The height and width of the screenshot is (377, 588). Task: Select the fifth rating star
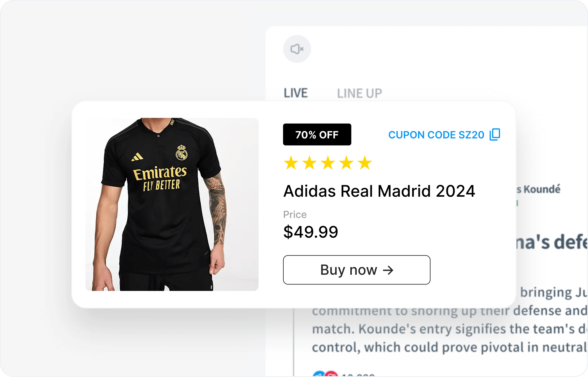pyautogui.click(x=365, y=163)
